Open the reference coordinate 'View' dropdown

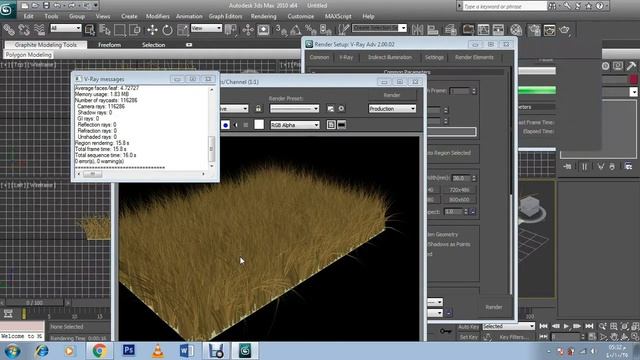click(206, 28)
